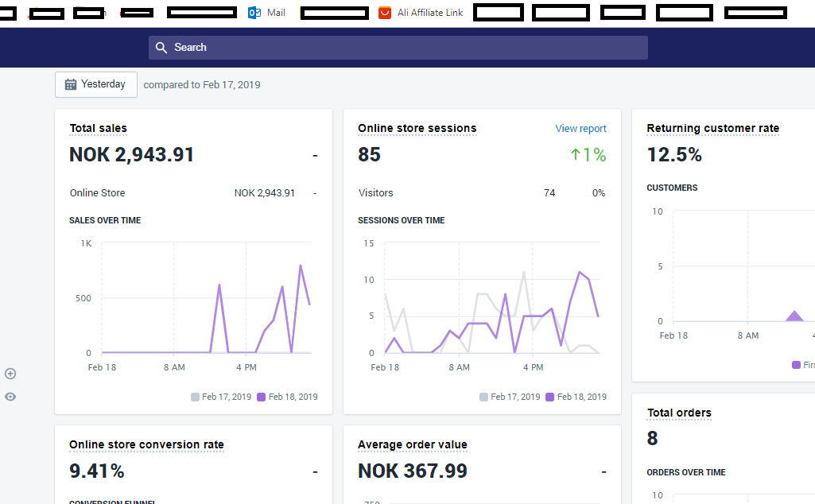Click the sessions count 85
The height and width of the screenshot is (504, 815).
point(369,154)
